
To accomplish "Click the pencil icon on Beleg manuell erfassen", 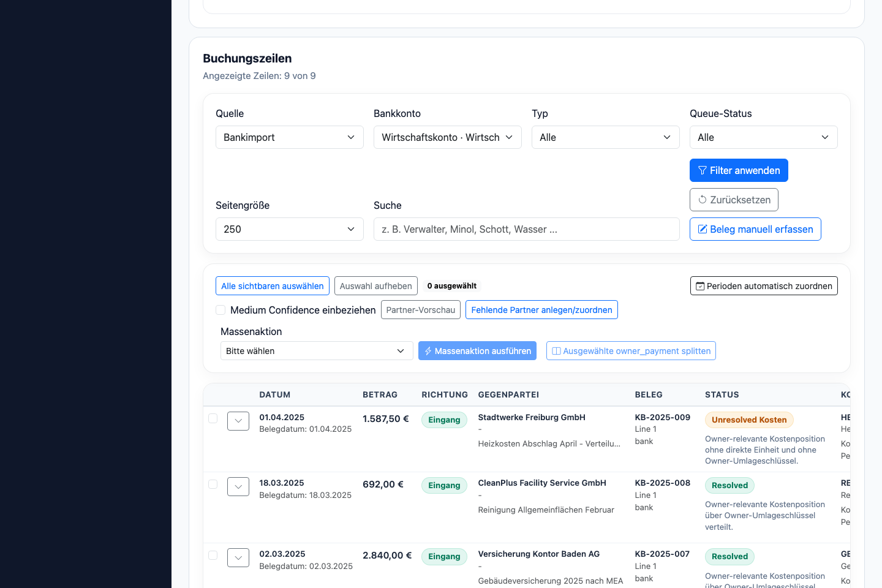I will 703,229.
